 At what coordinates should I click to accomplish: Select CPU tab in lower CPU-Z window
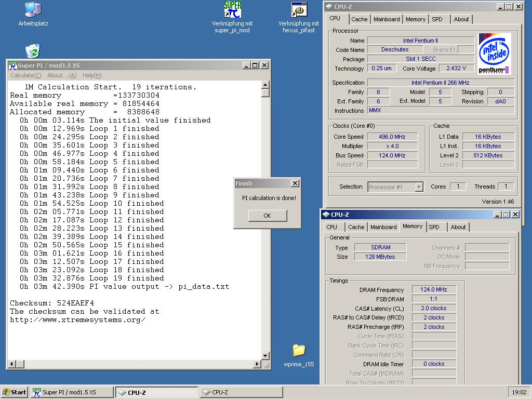(x=332, y=227)
